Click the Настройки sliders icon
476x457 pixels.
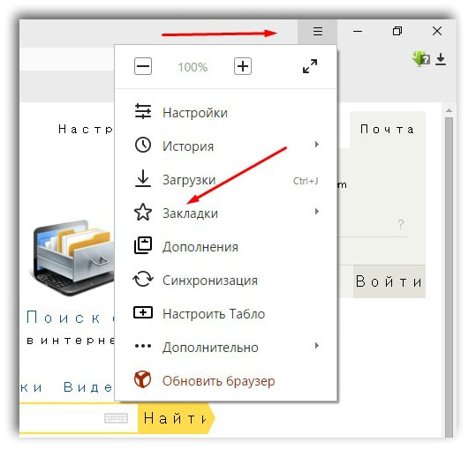point(143,111)
